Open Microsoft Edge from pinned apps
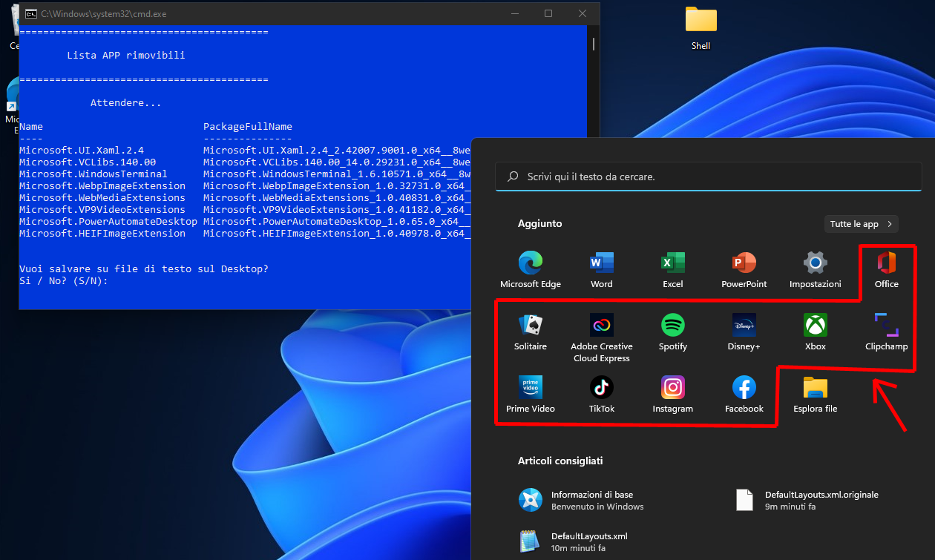This screenshot has width=935, height=560. [x=531, y=270]
